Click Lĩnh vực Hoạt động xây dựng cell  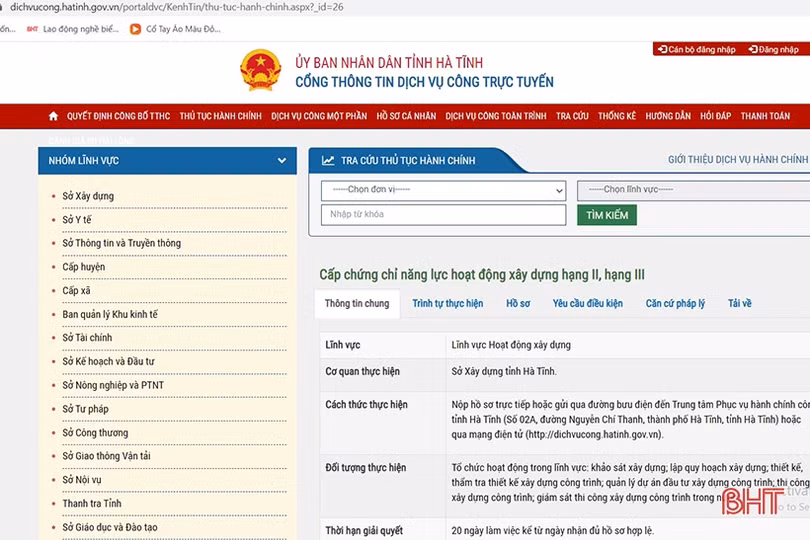(511, 345)
